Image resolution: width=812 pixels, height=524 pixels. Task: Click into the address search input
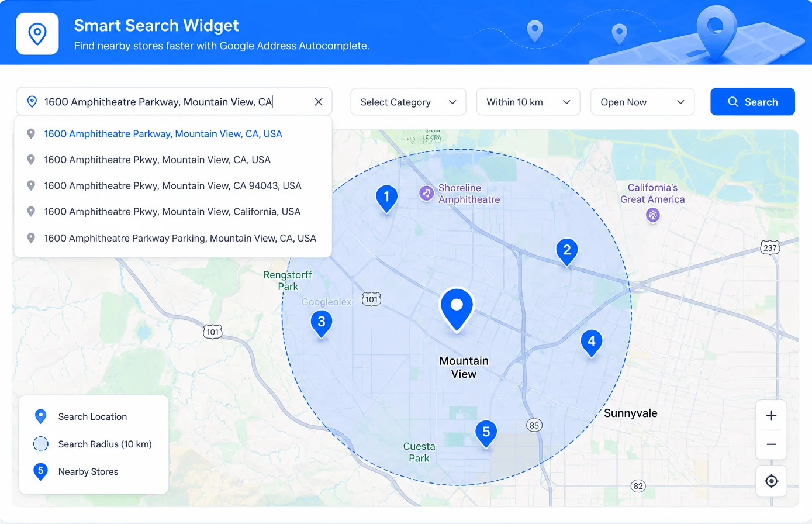[x=174, y=102]
